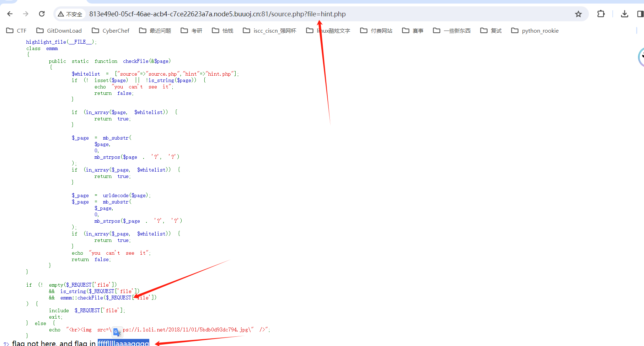644x346 pixels.
Task: Open the CTF bookmark folder
Action: 16,31
